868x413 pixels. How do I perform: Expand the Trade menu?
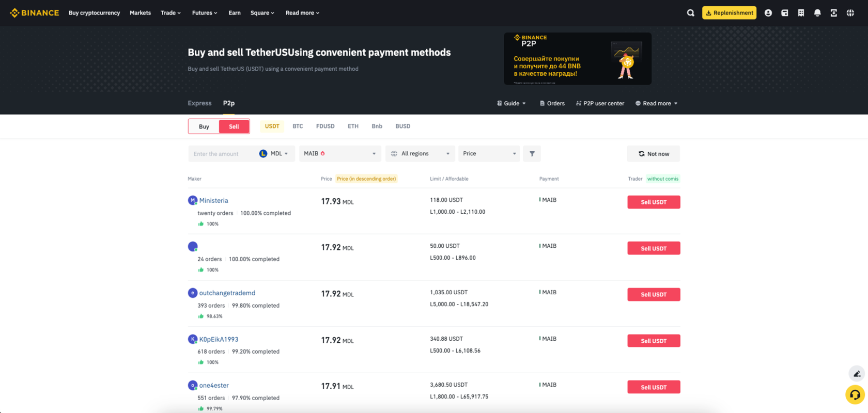point(171,13)
